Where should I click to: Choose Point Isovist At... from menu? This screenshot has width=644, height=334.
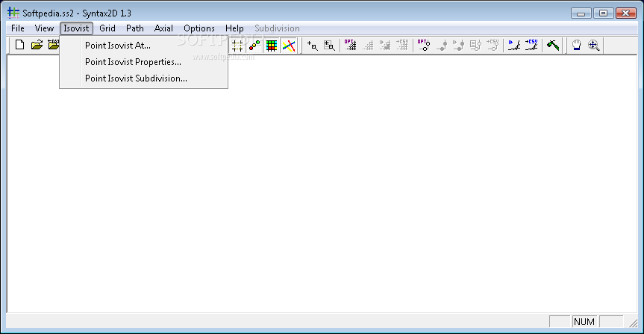(x=144, y=46)
